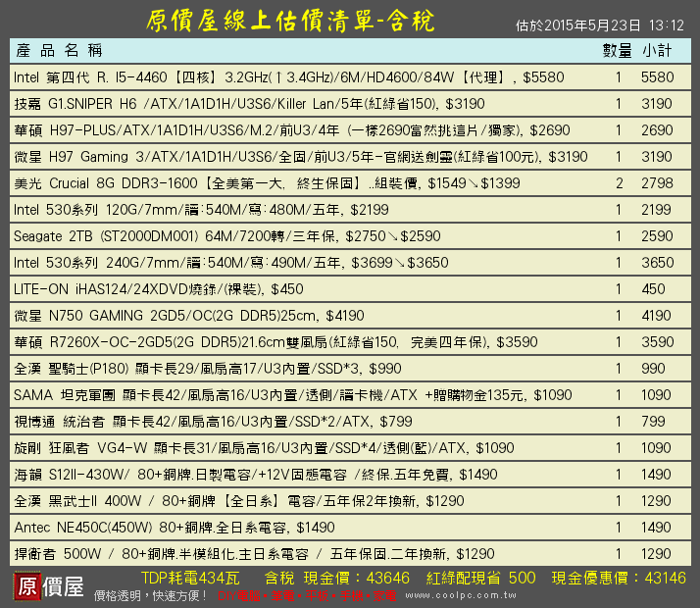The width and height of the screenshot is (700, 608).
Task: Choose the 微星 H97 Gaming 3 row
Action: coord(350,157)
